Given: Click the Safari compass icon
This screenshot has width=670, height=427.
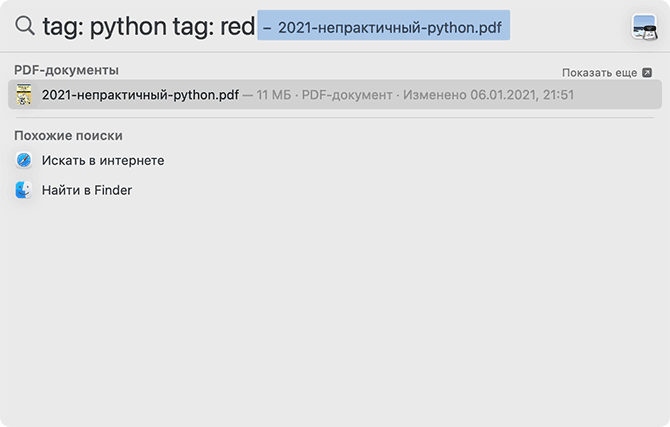Looking at the screenshot, I should (x=24, y=160).
